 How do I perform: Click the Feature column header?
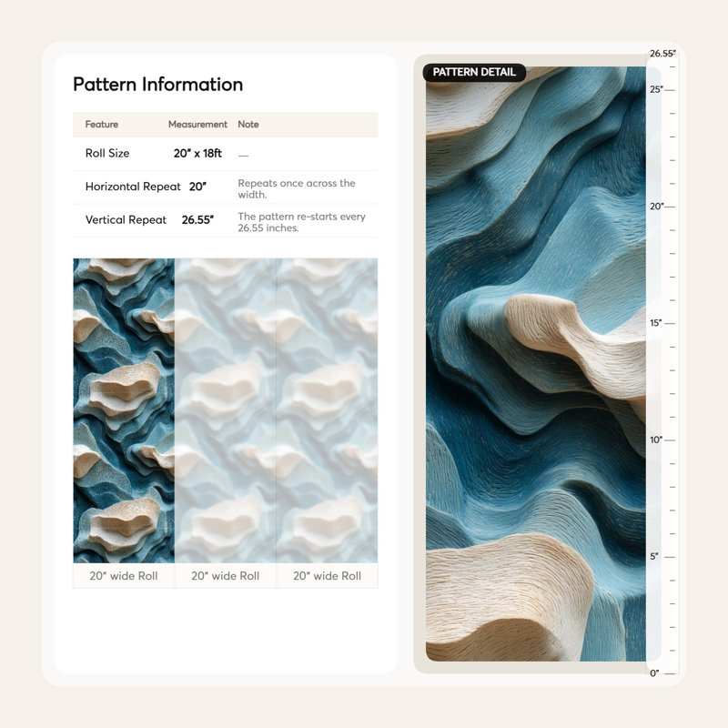[102, 125]
